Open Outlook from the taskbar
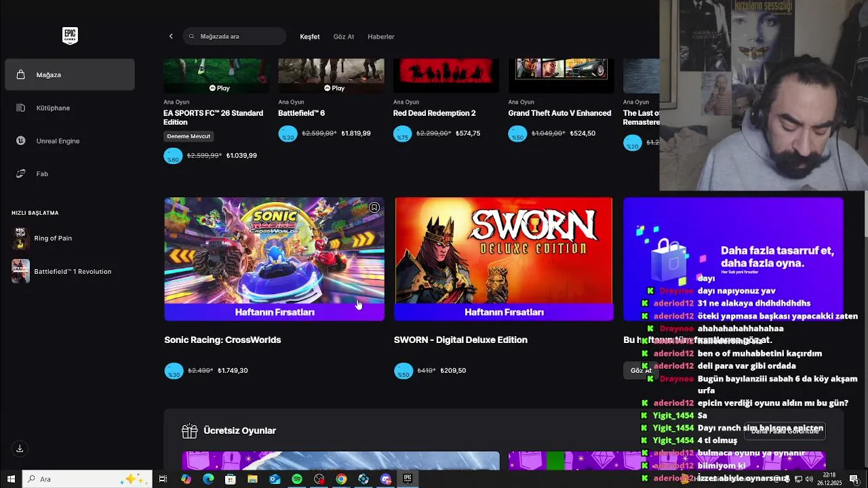Viewport: 868px width, 488px height. (x=275, y=479)
